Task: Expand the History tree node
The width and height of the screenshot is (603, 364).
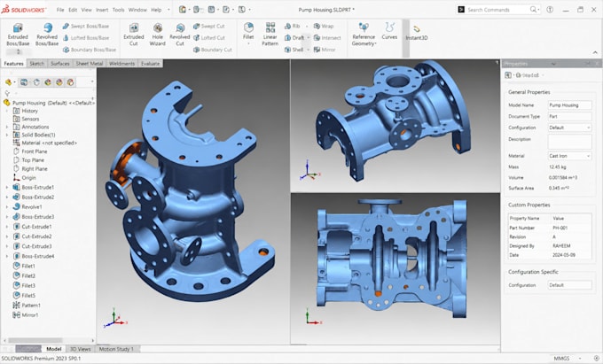Action: click(x=6, y=111)
